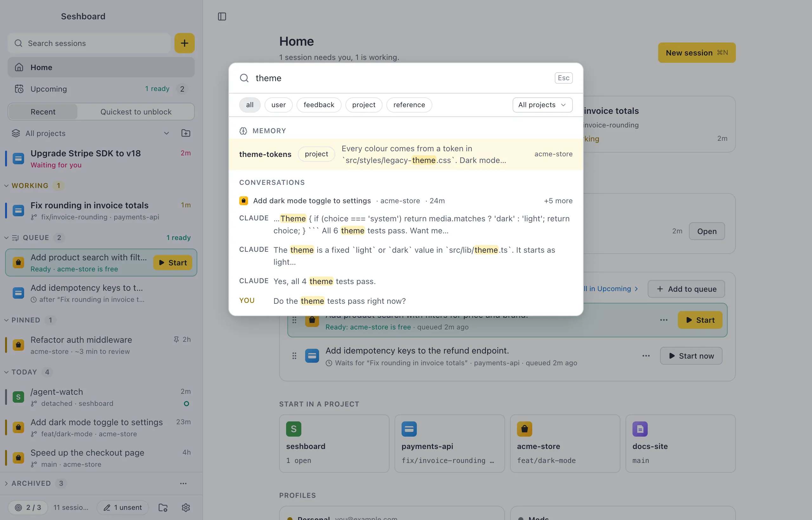Open the theme-tokens memory result
This screenshot has height=520, width=812.
406,154
